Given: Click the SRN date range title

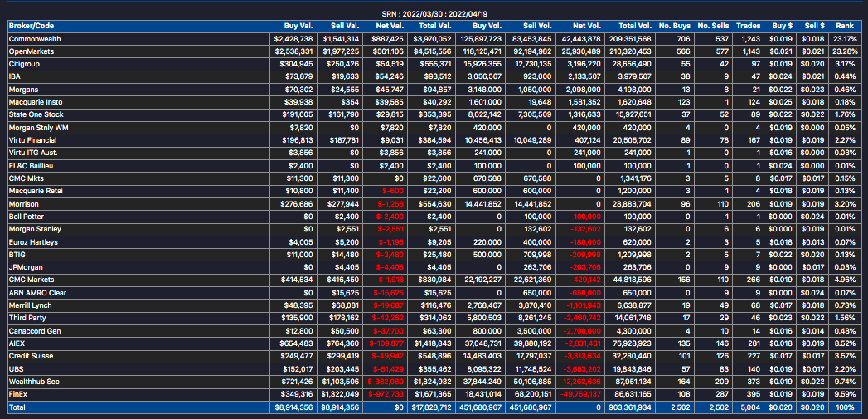Looking at the screenshot, I should click(434, 14).
